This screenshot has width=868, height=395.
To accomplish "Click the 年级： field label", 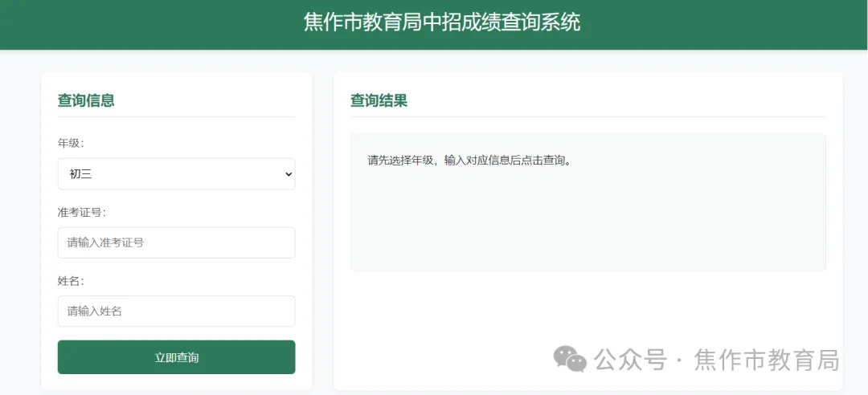I will point(71,143).
